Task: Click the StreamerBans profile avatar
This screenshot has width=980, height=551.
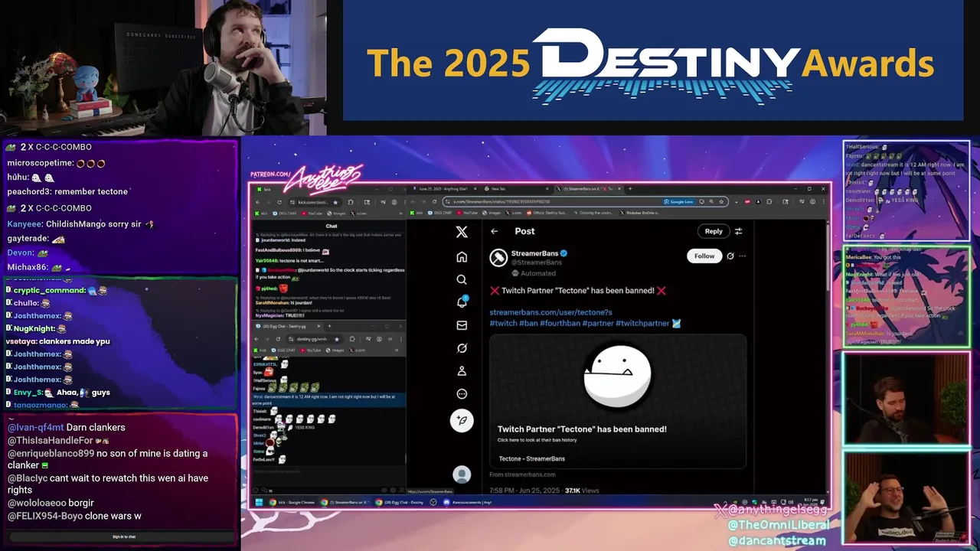Action: coord(498,258)
